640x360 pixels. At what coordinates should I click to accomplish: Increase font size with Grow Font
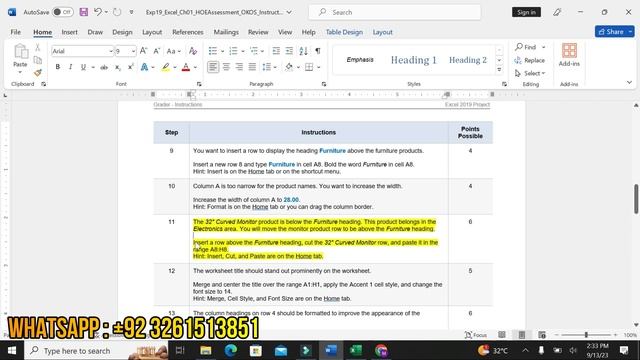click(143, 51)
